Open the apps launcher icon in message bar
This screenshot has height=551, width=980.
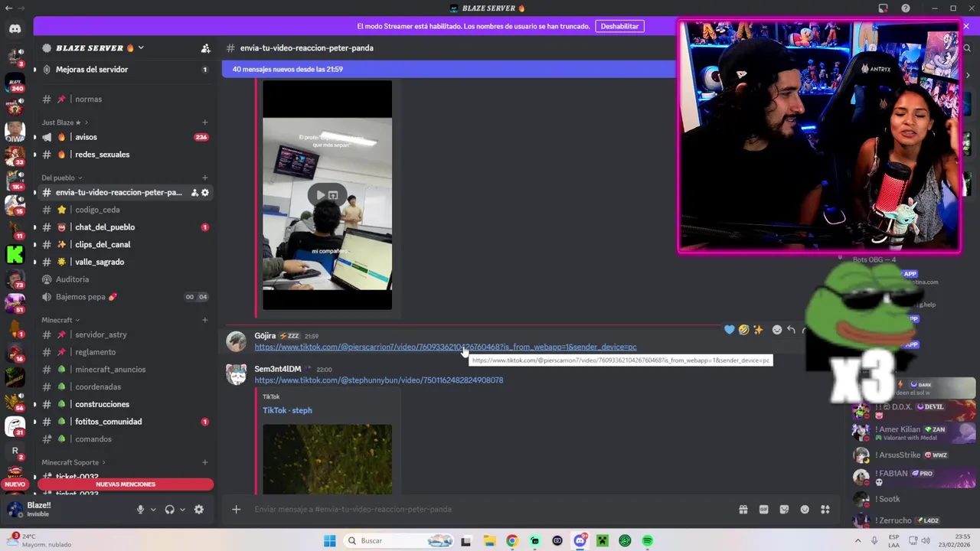[x=825, y=510]
